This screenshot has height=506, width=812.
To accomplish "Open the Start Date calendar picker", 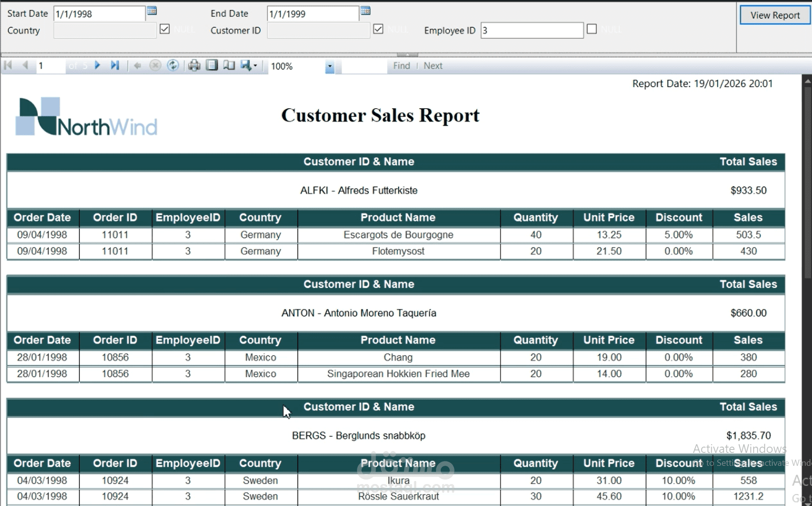I will coord(152,11).
